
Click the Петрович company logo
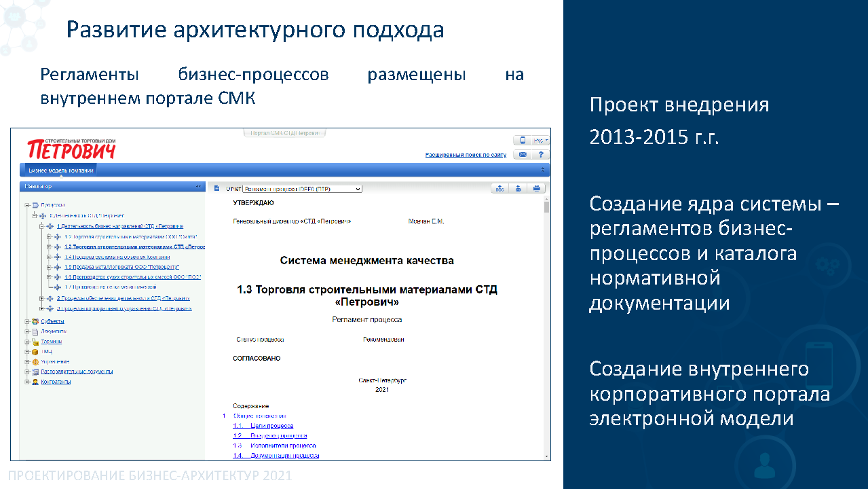pos(71,147)
